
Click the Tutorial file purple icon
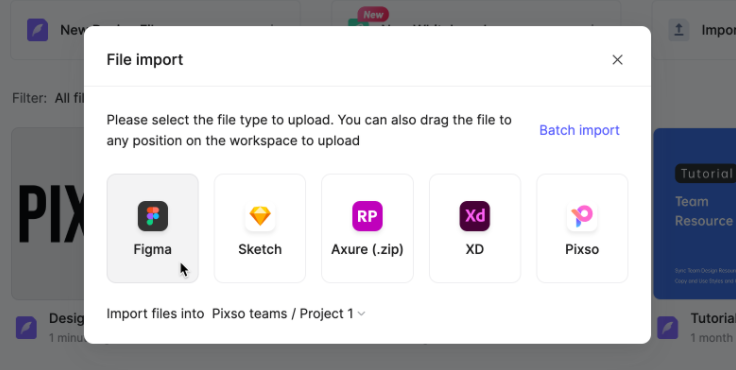point(667,327)
